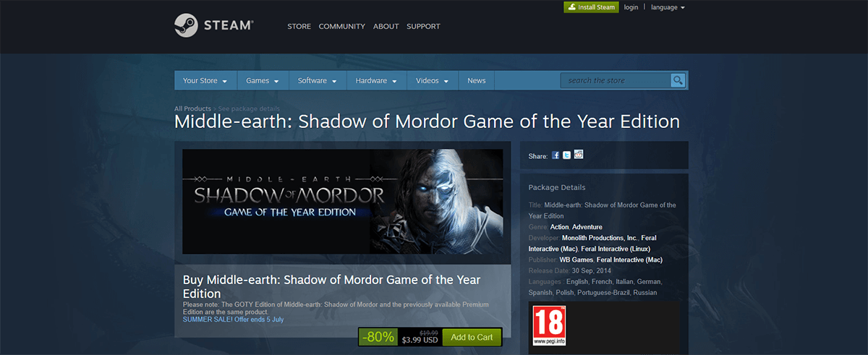868x355 pixels.
Task: Open the SUPPORT menu item
Action: [x=423, y=26]
